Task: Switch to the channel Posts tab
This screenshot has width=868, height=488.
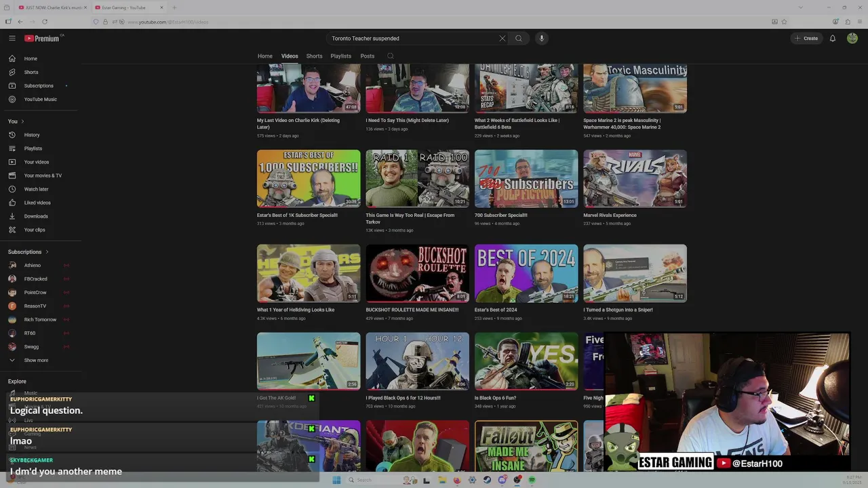Action: pos(368,56)
